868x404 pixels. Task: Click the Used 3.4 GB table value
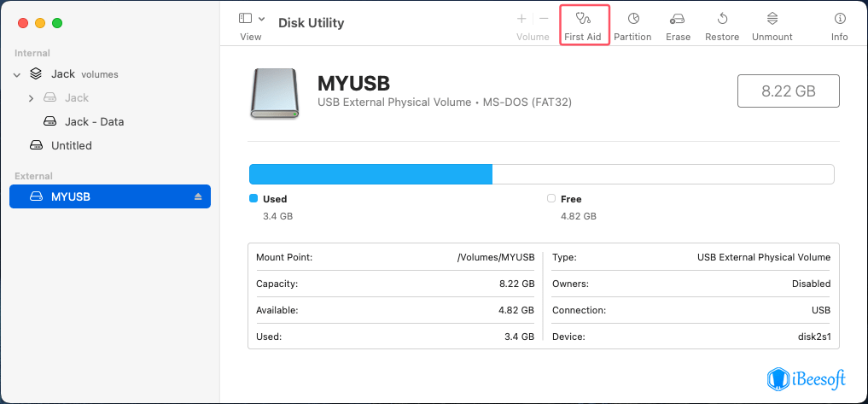click(521, 337)
